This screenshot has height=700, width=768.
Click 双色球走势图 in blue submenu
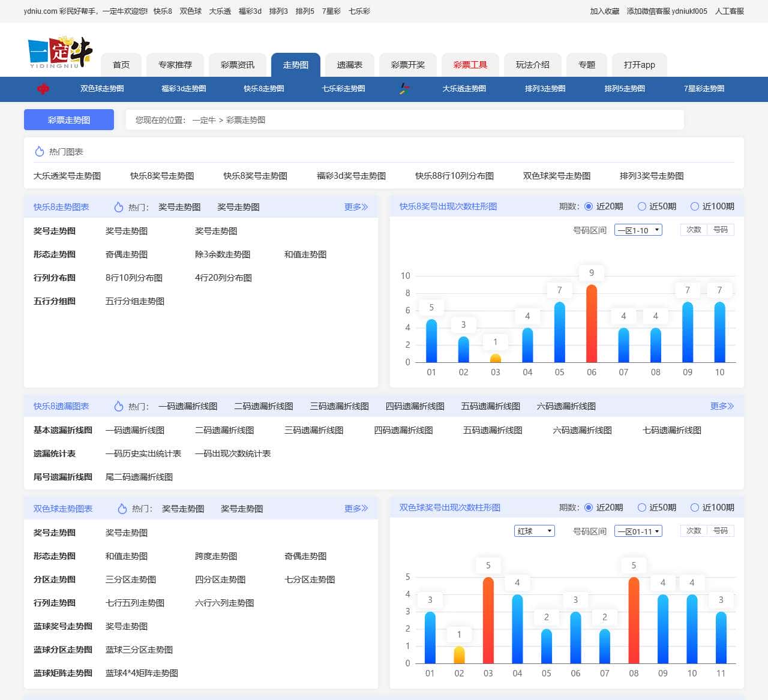[102, 89]
